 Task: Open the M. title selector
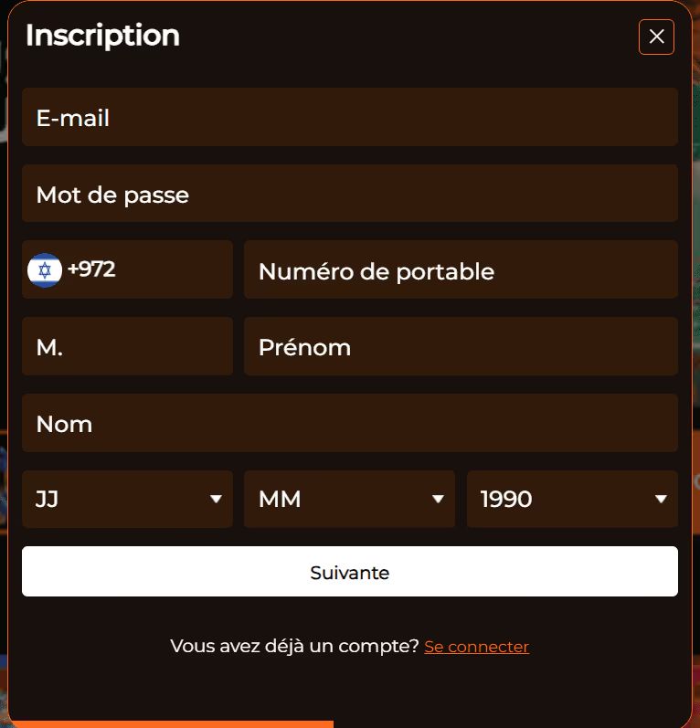point(127,347)
